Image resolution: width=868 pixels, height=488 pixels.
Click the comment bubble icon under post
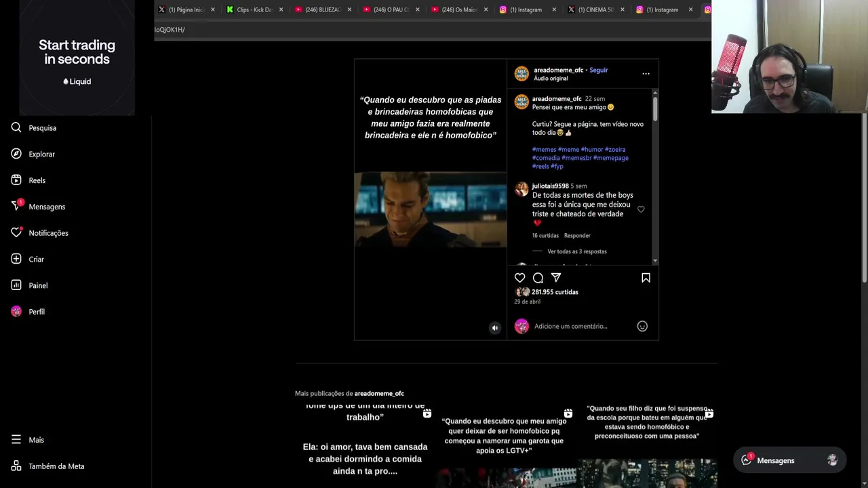coord(538,278)
